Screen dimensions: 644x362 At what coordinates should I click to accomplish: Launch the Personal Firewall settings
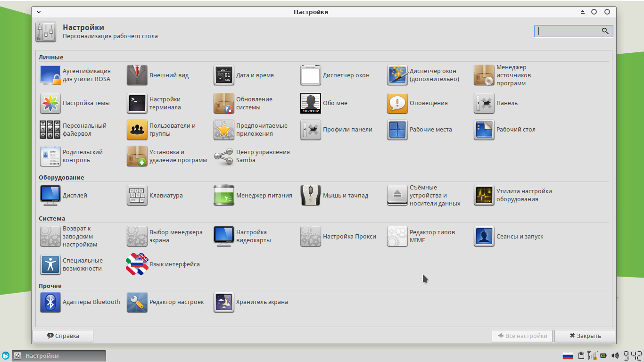(x=50, y=130)
